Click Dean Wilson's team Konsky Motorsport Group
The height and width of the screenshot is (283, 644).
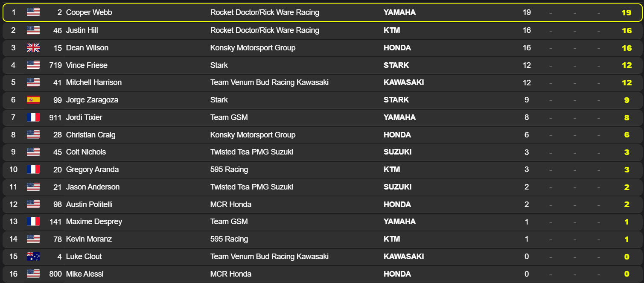(x=253, y=48)
